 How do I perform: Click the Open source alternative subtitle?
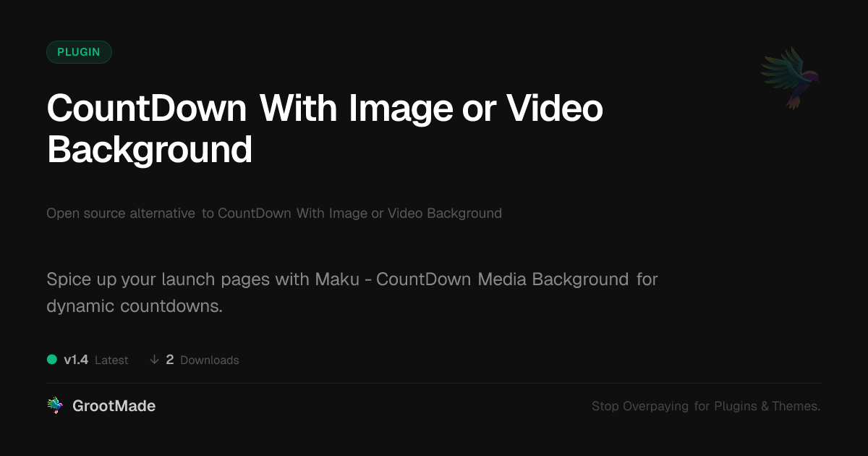(x=274, y=214)
